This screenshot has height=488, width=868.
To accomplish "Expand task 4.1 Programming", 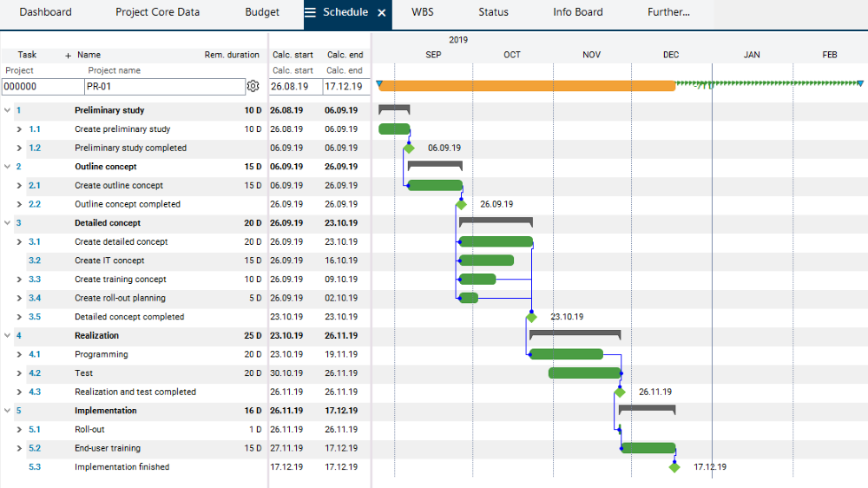I will pyautogui.click(x=19, y=355).
